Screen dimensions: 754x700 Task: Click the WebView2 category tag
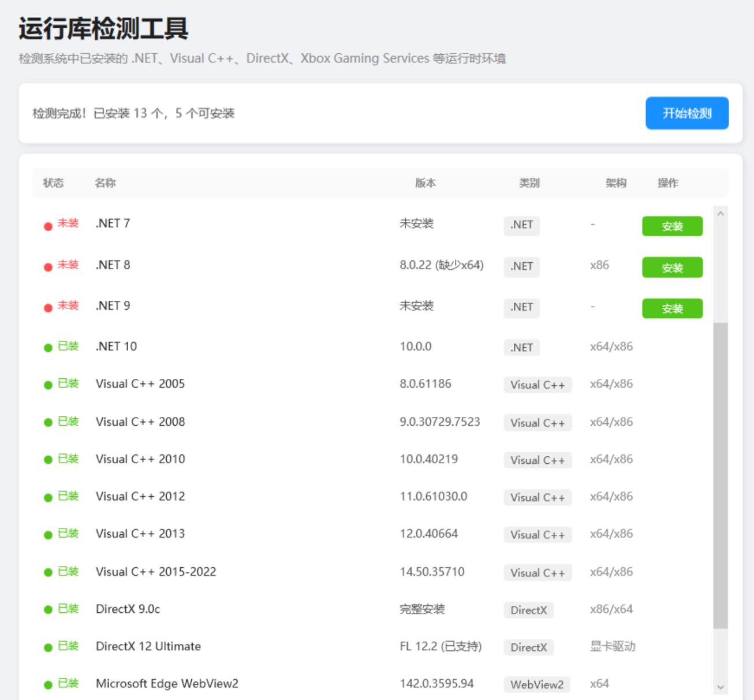[x=536, y=685]
